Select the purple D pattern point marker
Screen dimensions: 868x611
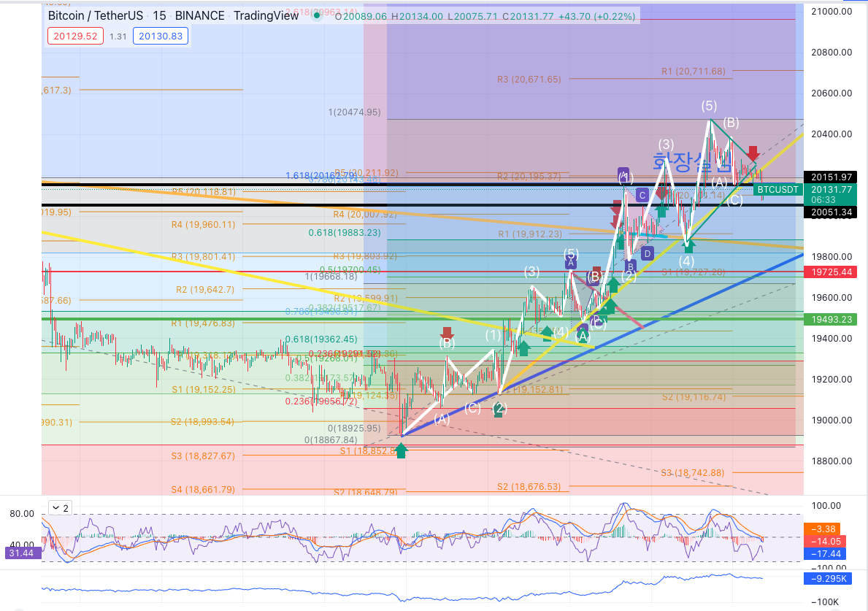point(647,254)
